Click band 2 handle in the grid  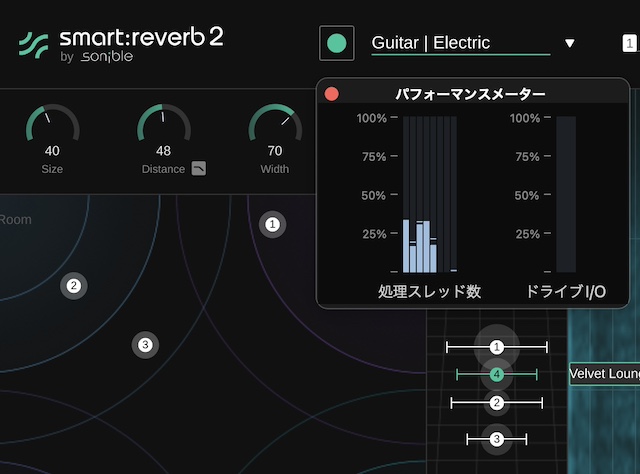click(x=496, y=403)
